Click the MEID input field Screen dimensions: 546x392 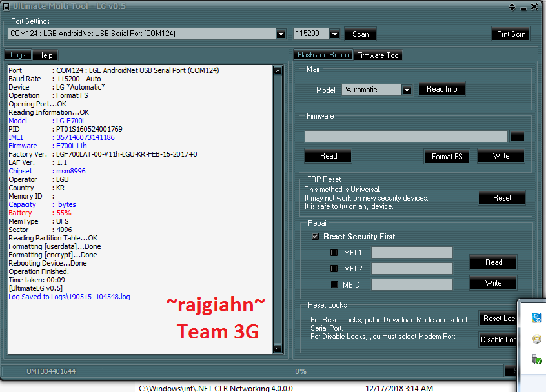click(x=412, y=284)
